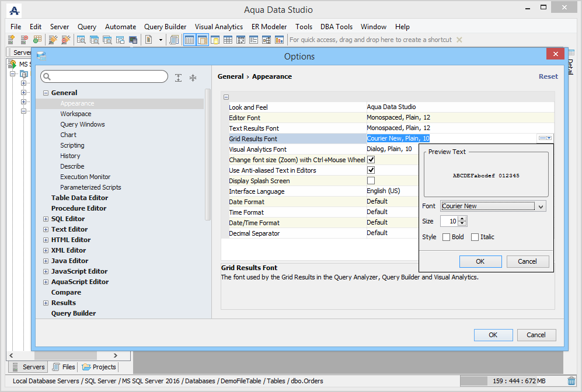Click the server icon with red minus badge

click(24, 40)
